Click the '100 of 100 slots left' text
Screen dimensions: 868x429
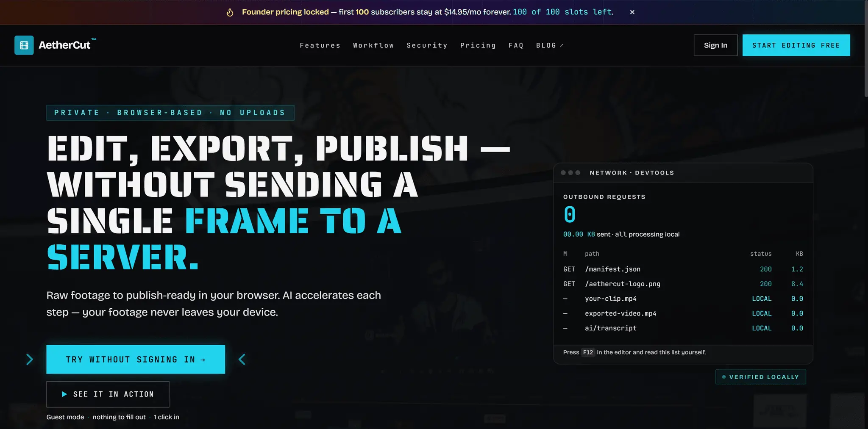click(x=562, y=12)
